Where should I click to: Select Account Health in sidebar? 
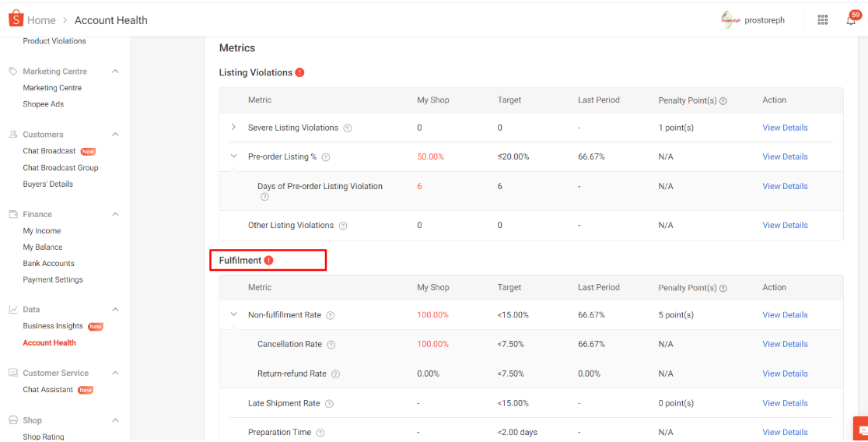point(49,343)
